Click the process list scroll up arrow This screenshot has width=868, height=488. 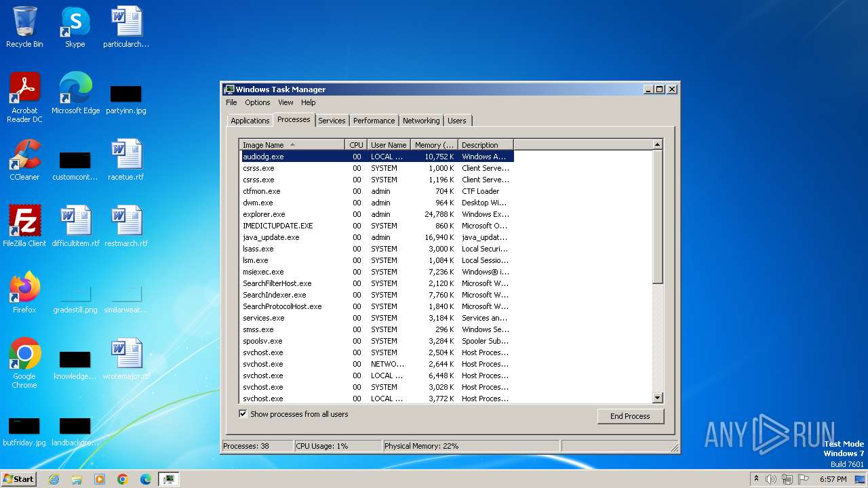pos(657,144)
